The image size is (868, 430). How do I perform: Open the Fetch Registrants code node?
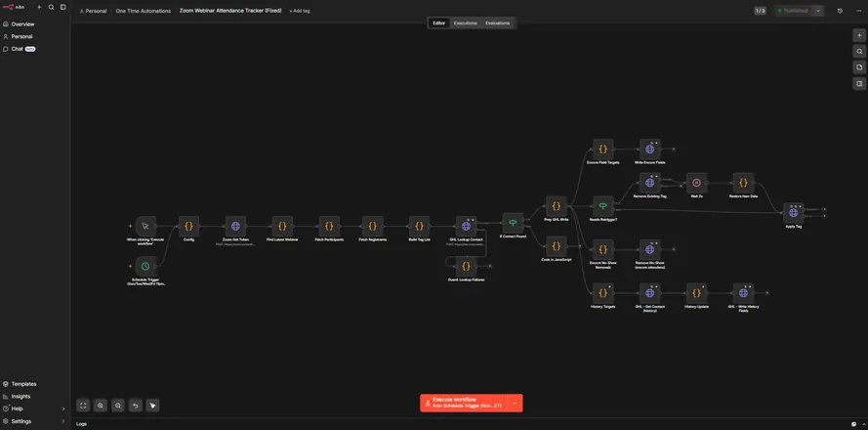click(373, 226)
